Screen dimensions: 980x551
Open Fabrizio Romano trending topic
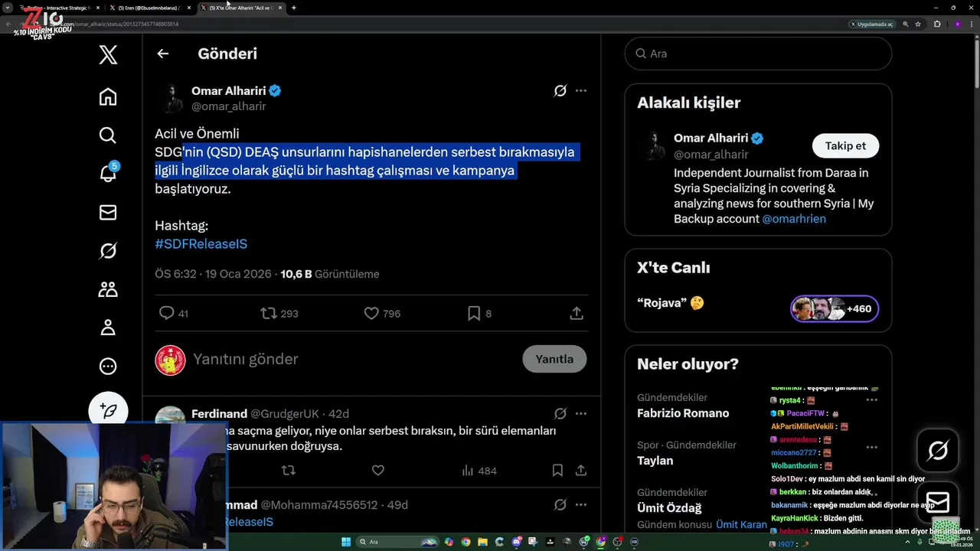click(x=683, y=413)
